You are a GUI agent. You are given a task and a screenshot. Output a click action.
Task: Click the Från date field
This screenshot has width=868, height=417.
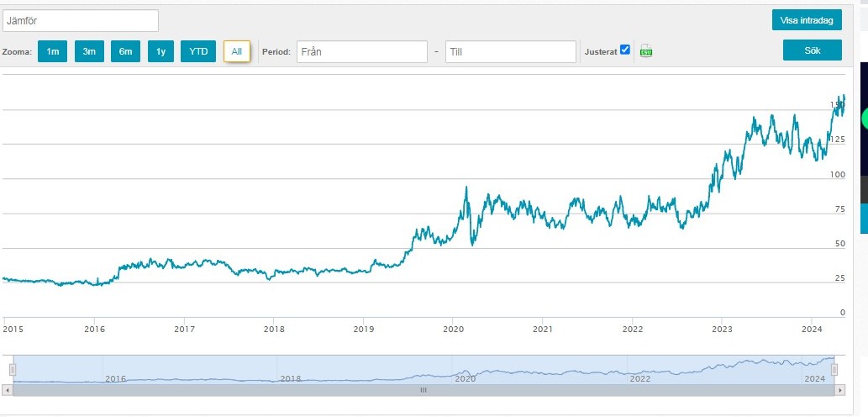coord(362,51)
